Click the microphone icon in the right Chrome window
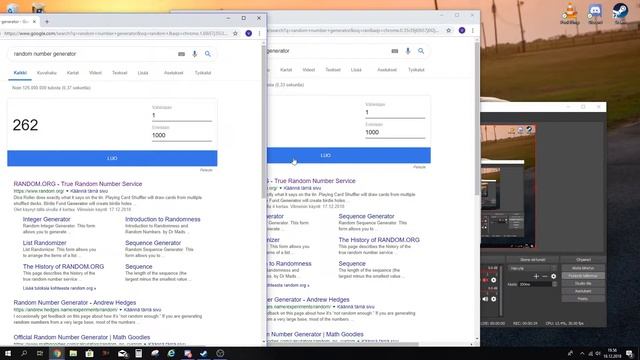This screenshot has height=360, width=640. coord(408,51)
